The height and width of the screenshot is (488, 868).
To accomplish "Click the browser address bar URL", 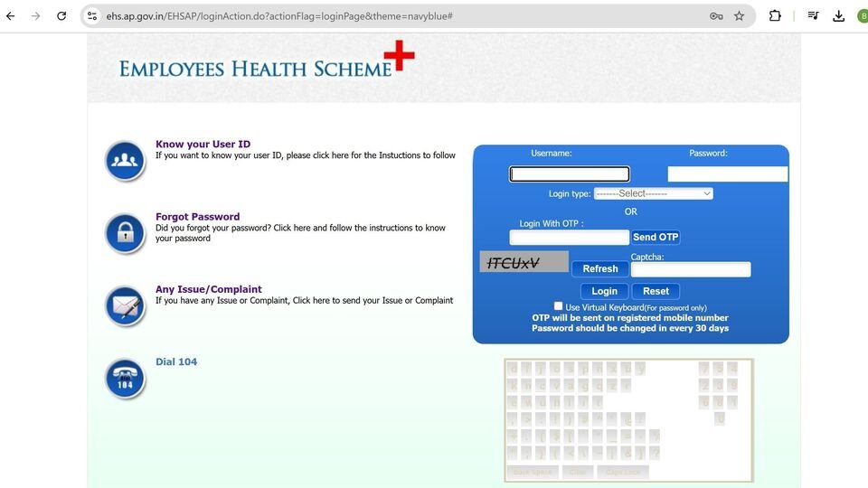I will [x=279, y=16].
